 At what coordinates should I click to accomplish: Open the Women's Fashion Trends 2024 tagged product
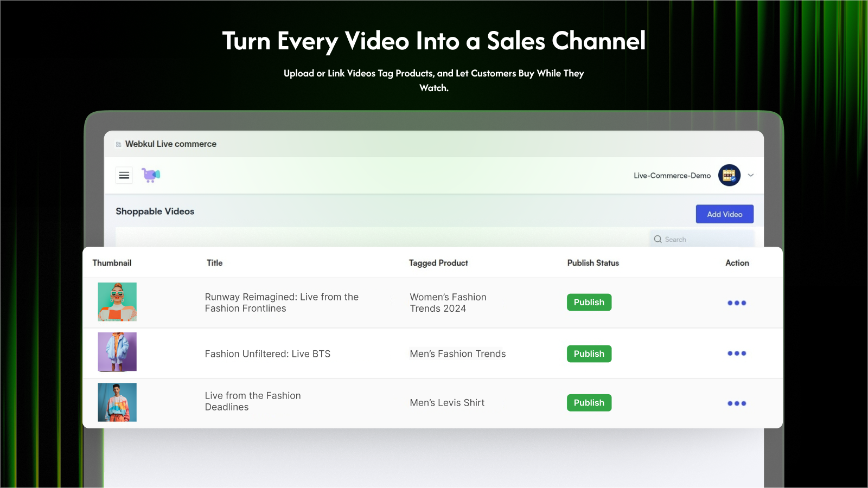(448, 303)
